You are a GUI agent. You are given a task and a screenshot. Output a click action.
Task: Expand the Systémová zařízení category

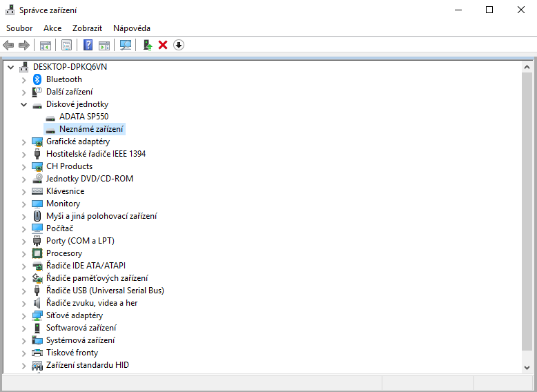23,341
